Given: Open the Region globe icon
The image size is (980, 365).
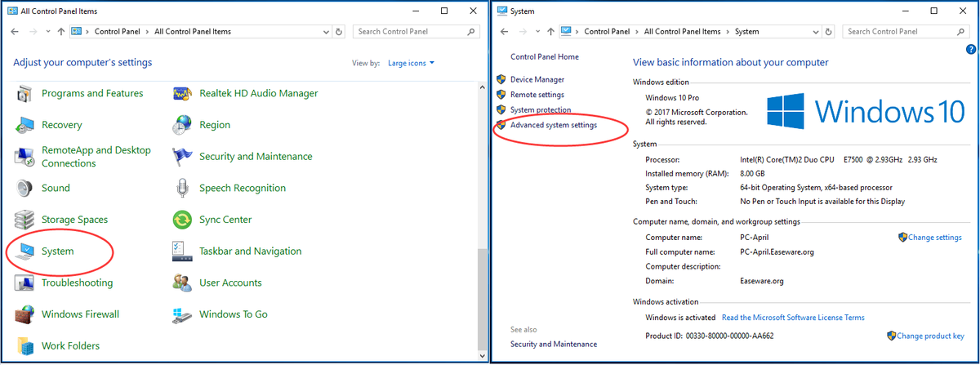Looking at the screenshot, I should tap(183, 125).
